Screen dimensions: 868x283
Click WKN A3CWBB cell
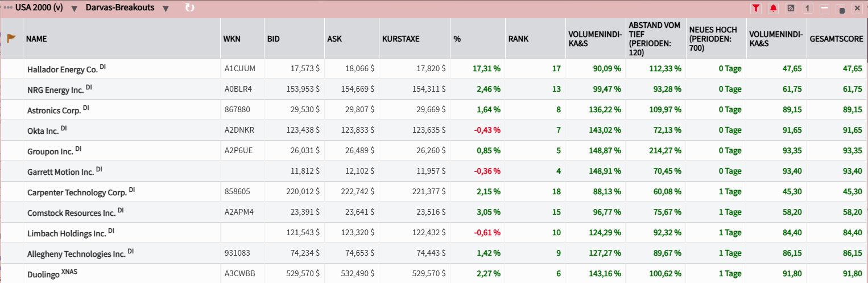tap(239, 274)
